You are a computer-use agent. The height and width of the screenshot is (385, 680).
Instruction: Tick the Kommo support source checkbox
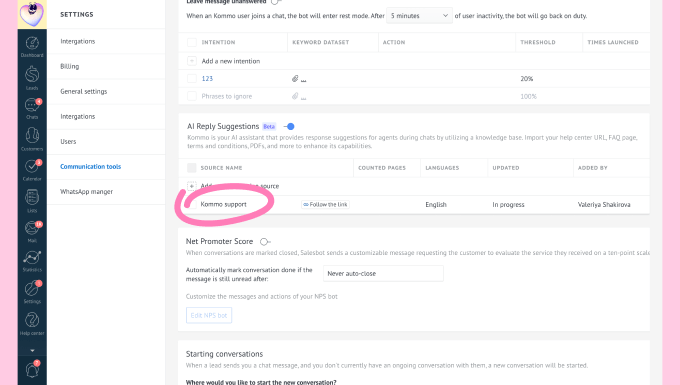click(192, 204)
